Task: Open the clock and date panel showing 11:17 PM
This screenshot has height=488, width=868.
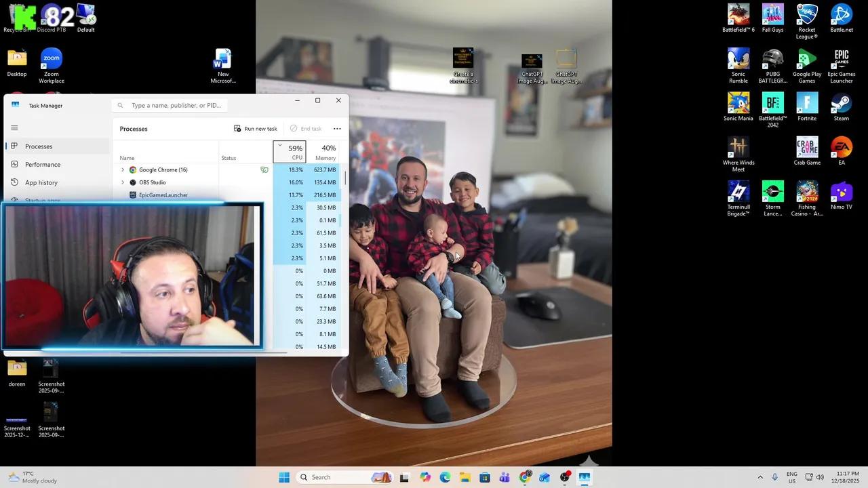Action: (845, 477)
